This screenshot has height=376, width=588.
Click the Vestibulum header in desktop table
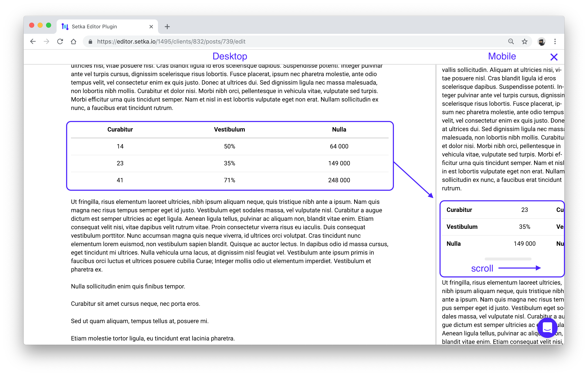click(x=229, y=130)
